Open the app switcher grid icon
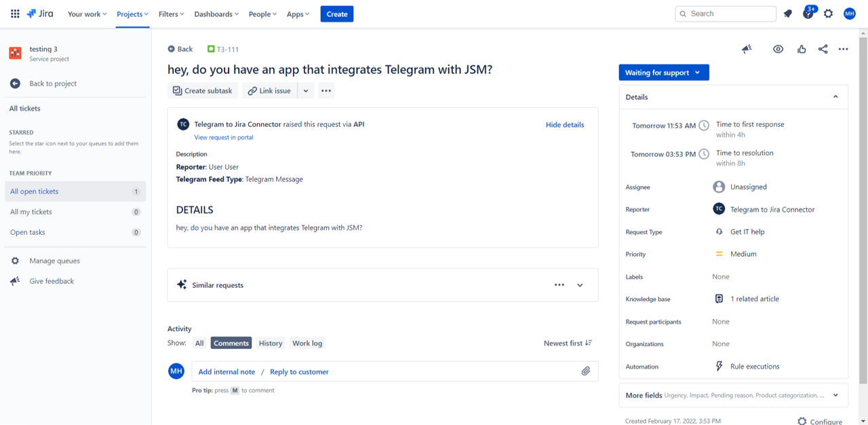868x425 pixels. click(x=15, y=14)
